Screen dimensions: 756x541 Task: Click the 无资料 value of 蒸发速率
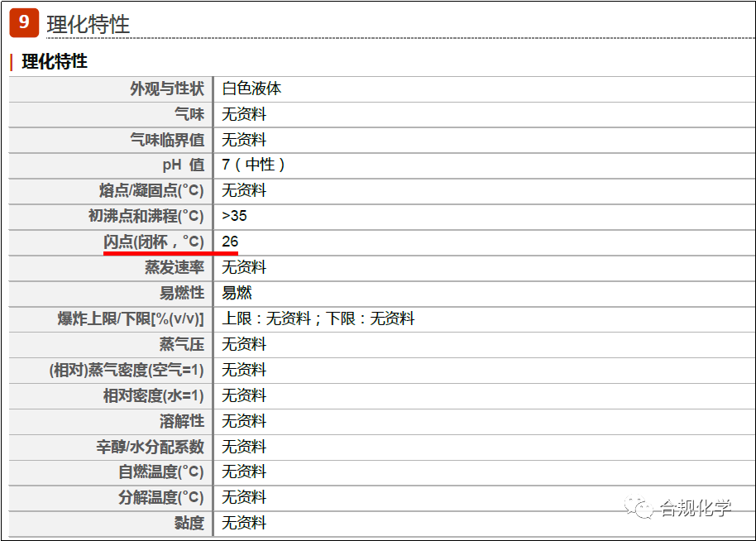click(x=244, y=267)
